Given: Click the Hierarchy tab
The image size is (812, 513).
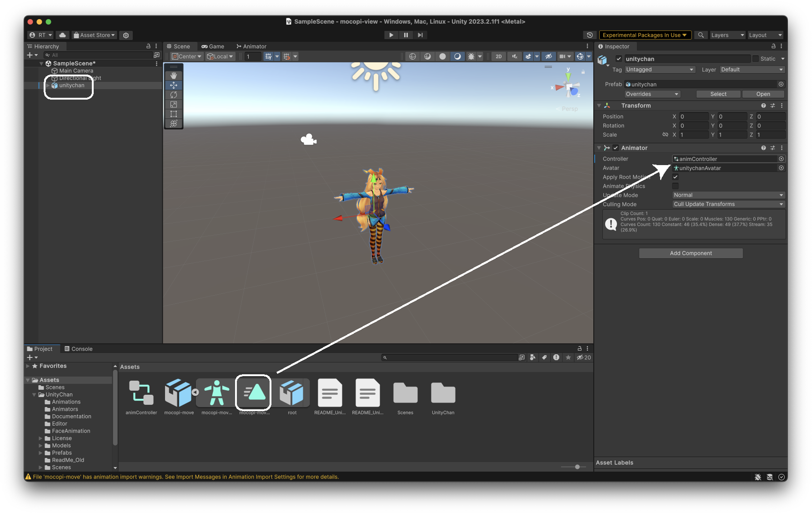Looking at the screenshot, I should (44, 46).
